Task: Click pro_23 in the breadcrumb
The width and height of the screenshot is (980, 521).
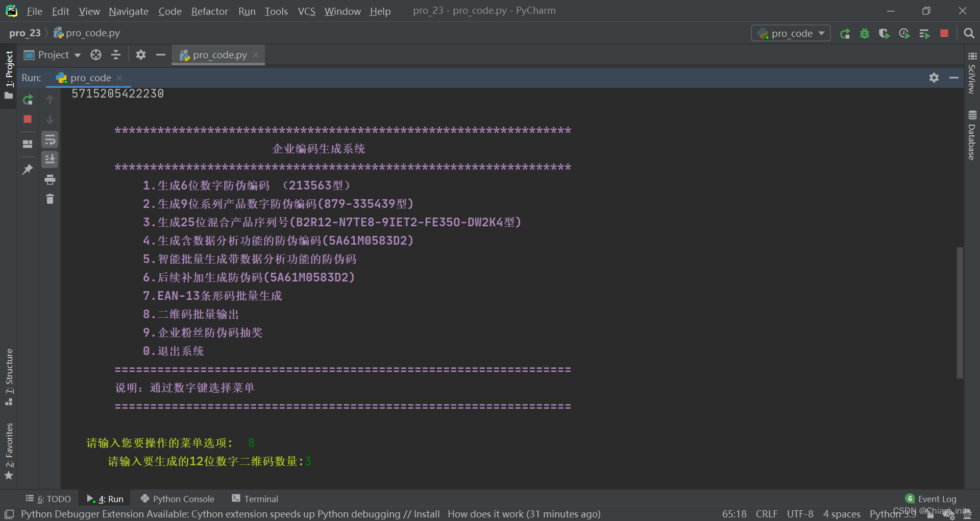Action: pos(24,33)
